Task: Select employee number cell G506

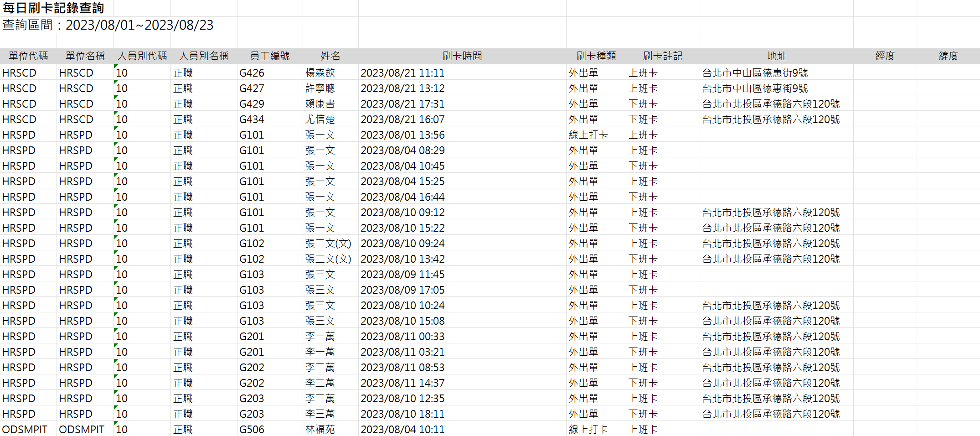Action: click(252, 430)
